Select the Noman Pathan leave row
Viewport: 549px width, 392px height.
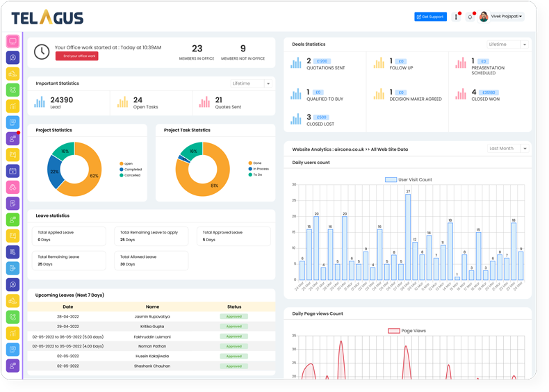(x=151, y=346)
